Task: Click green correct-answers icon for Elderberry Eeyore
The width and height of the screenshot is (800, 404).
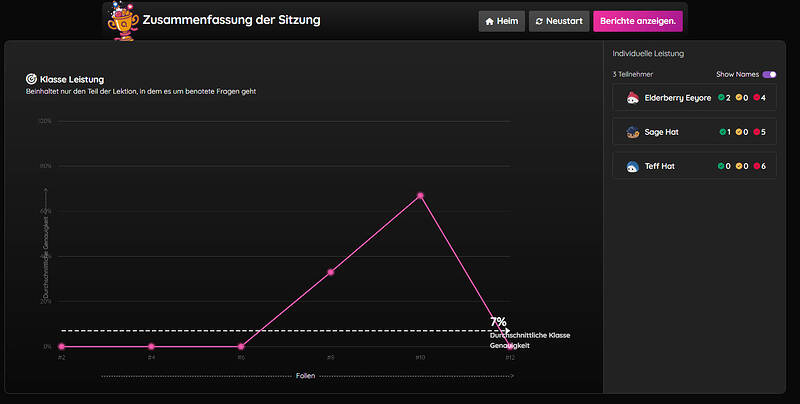Action: point(722,98)
